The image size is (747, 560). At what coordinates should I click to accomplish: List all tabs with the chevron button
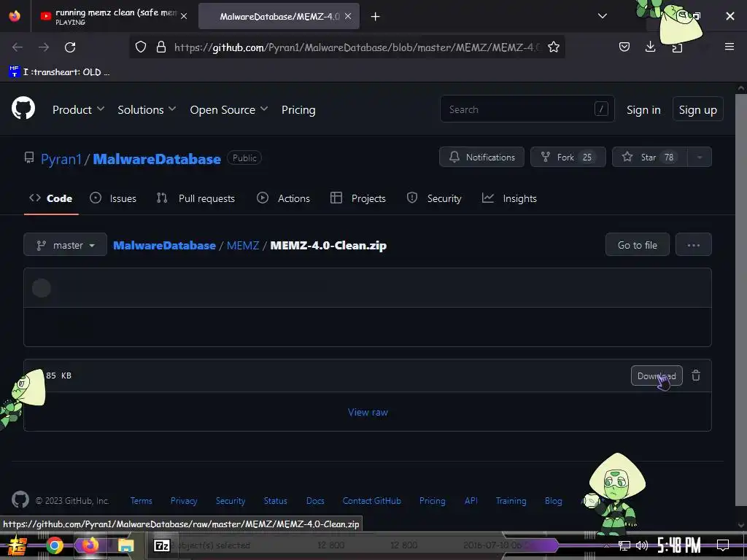click(x=603, y=16)
